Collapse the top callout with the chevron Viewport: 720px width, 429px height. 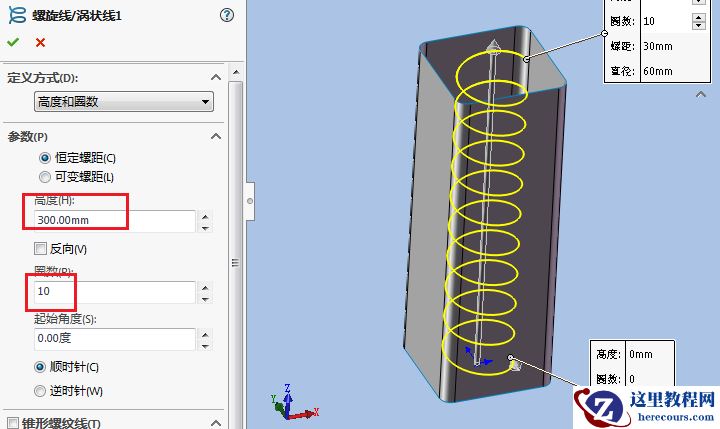click(701, 94)
